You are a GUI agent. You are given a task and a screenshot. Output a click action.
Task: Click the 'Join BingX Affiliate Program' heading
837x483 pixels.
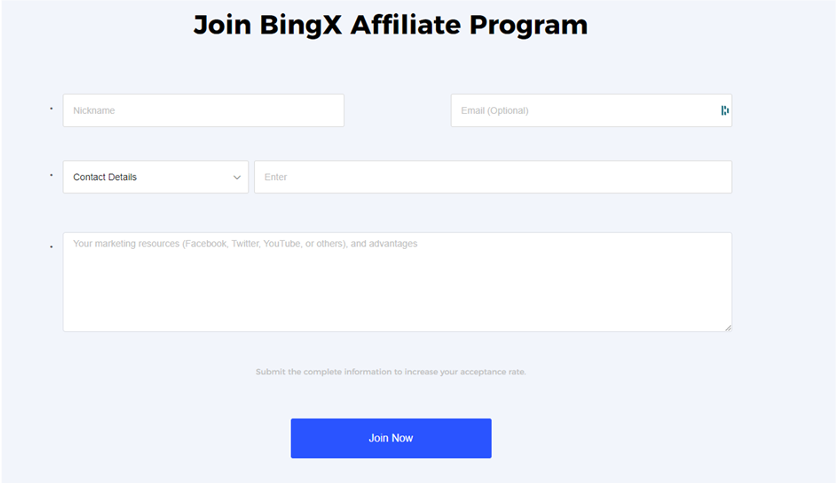tap(391, 25)
